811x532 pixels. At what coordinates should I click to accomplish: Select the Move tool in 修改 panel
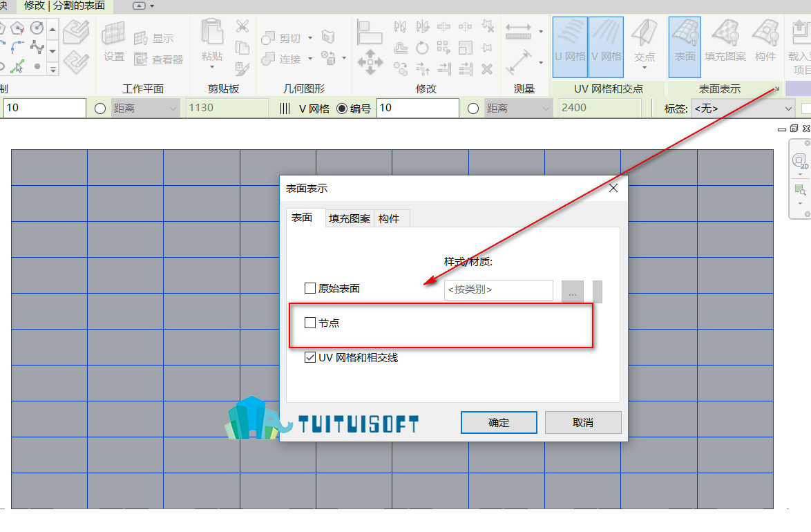370,61
